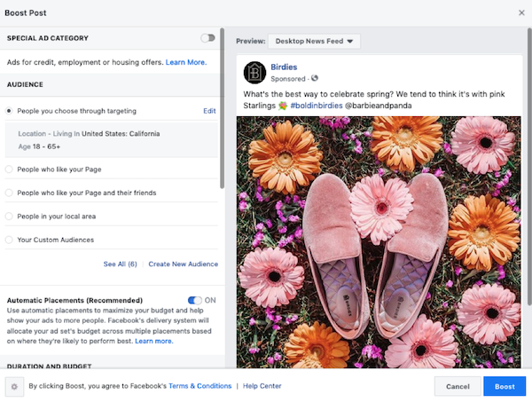Viewport: 532px width, 402px height.
Task: Click the SPECIAL AD CATEGORY heading
Action: coord(48,38)
